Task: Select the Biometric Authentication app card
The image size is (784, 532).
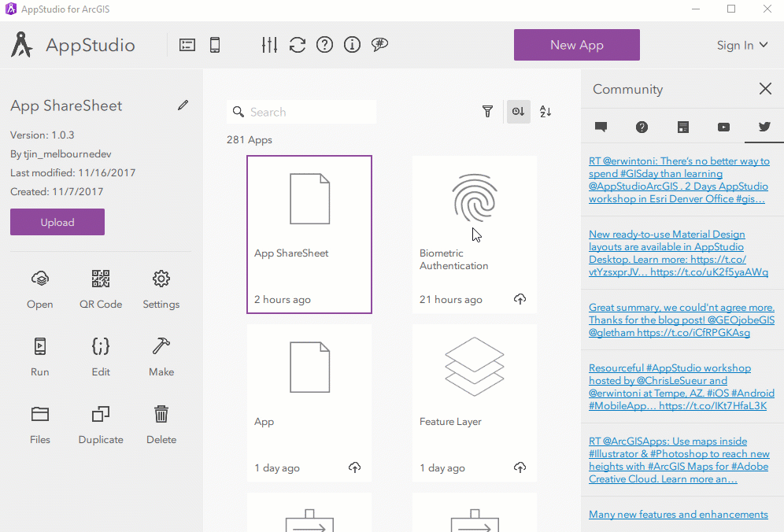Action: [475, 235]
